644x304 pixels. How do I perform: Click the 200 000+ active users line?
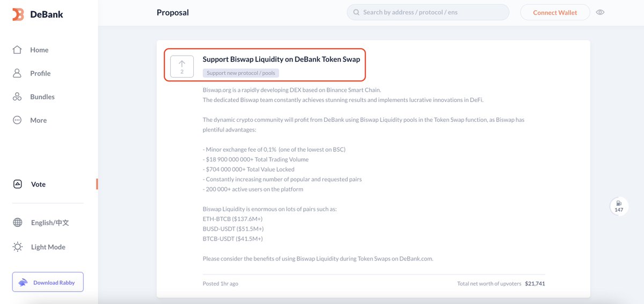pyautogui.click(x=253, y=189)
